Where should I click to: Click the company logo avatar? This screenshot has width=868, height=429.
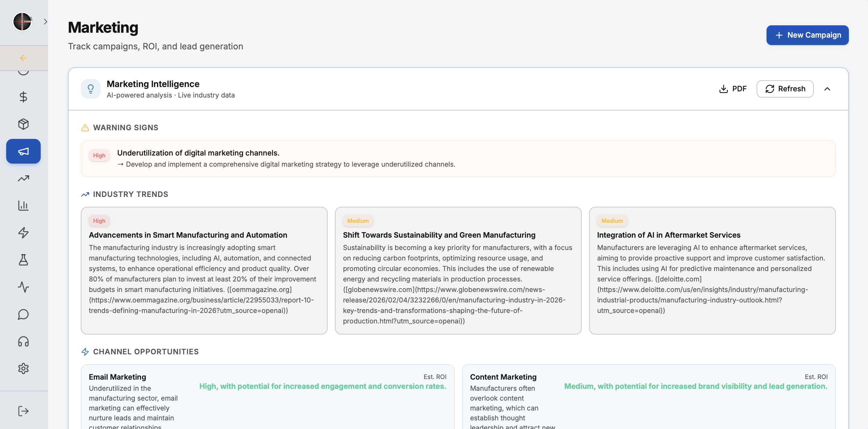(22, 22)
